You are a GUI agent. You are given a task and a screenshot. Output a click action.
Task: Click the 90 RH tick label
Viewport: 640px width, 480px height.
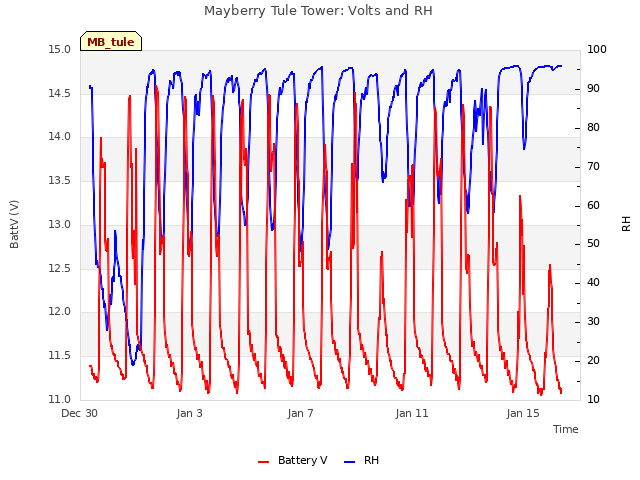(593, 89)
